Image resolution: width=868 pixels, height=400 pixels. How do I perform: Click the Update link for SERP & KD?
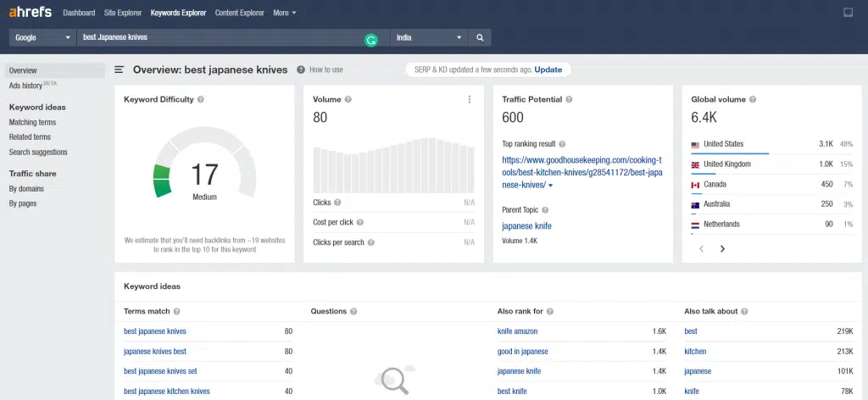click(x=548, y=69)
